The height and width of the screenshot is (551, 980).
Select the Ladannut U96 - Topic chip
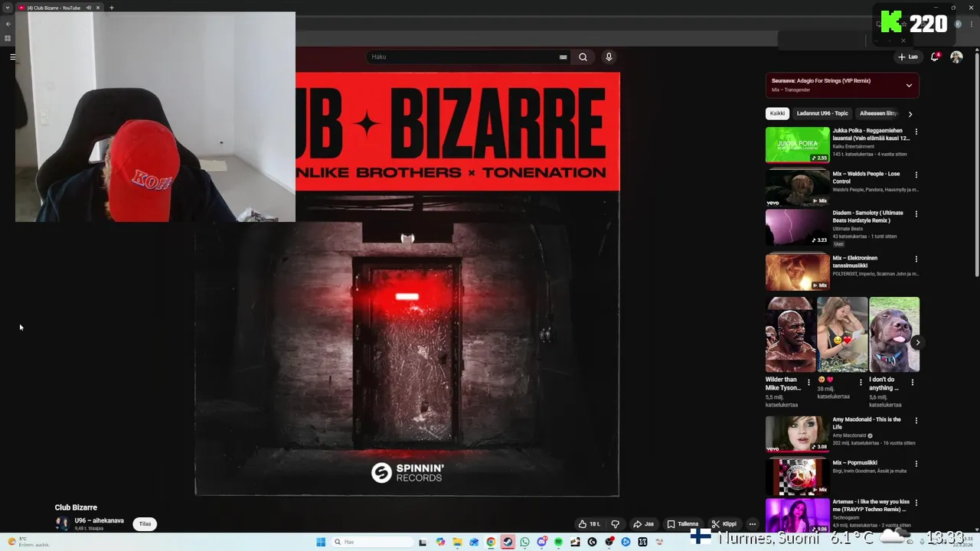click(x=822, y=113)
